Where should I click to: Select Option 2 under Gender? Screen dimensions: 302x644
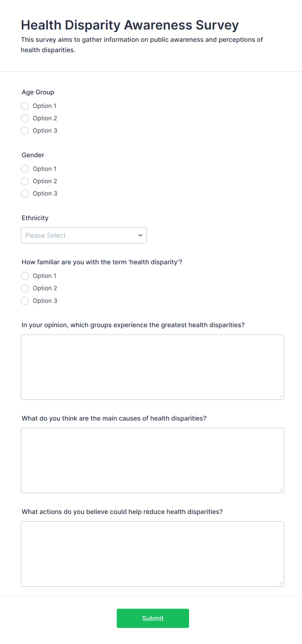(x=25, y=181)
